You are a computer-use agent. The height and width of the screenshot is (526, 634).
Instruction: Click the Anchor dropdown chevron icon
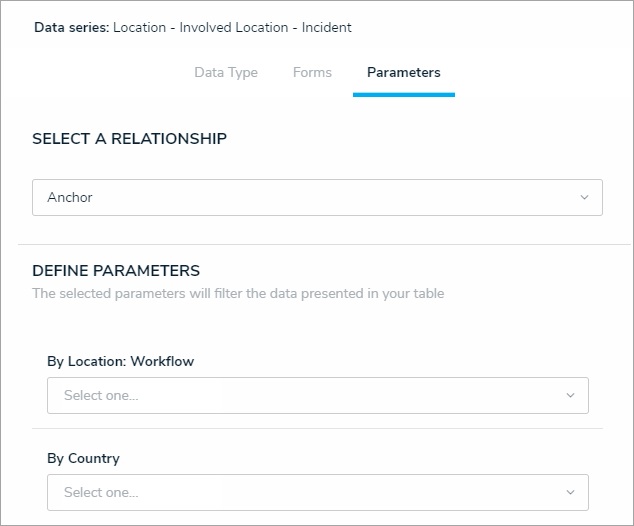coord(585,198)
